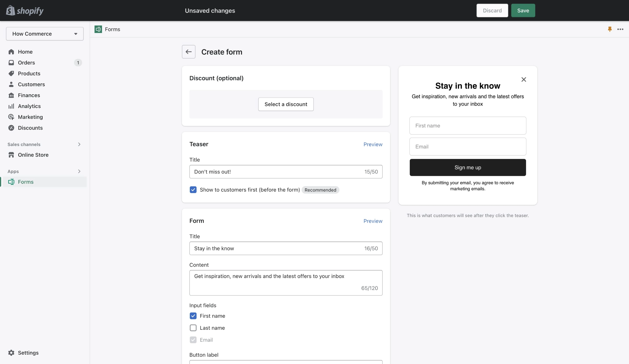Click the Online Store storefront icon
The height and width of the screenshot is (364, 629).
[x=11, y=155]
